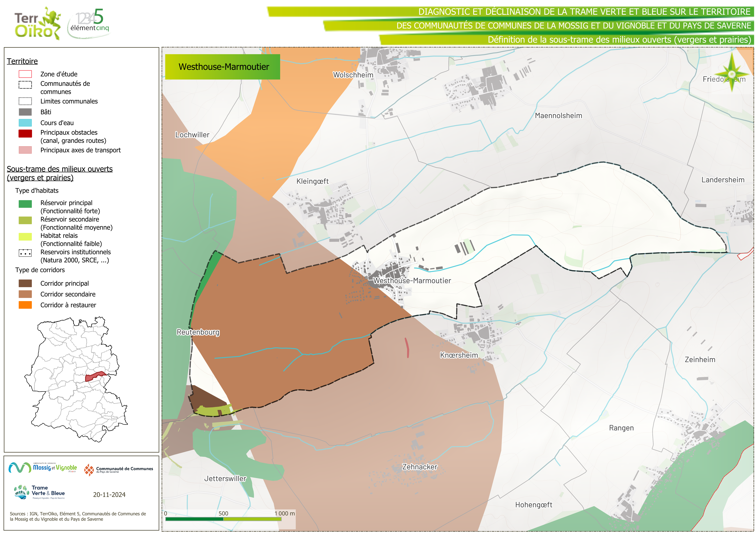Click the Principaux obstacles red swatch

(25, 134)
